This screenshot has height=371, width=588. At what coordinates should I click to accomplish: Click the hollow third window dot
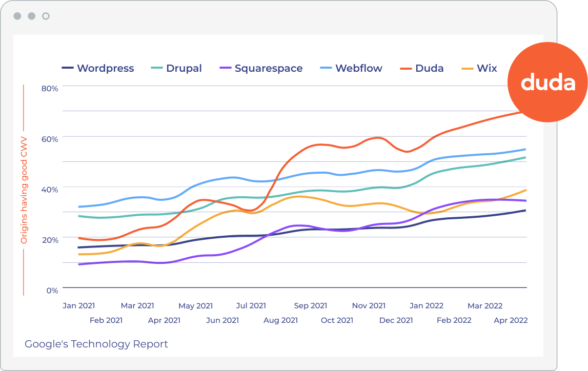(46, 16)
